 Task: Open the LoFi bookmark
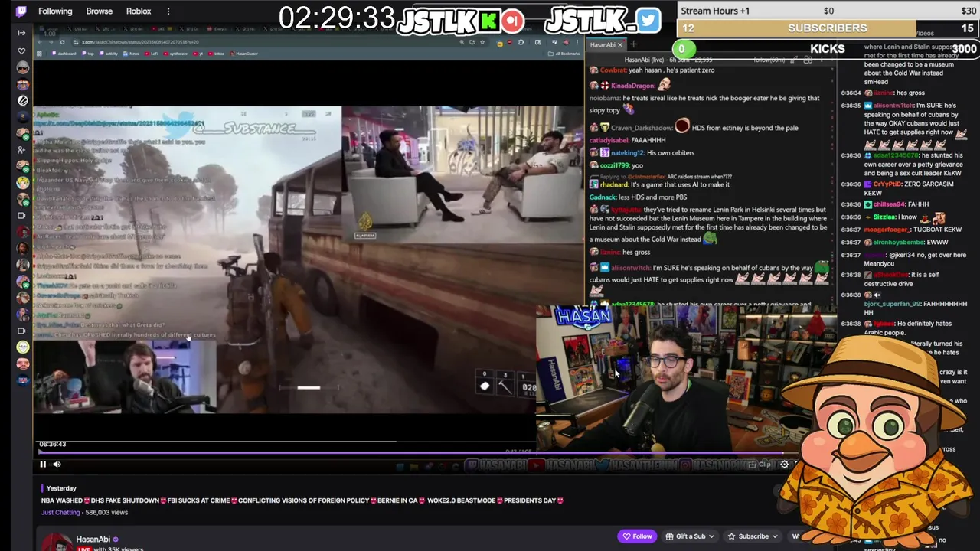click(152, 54)
